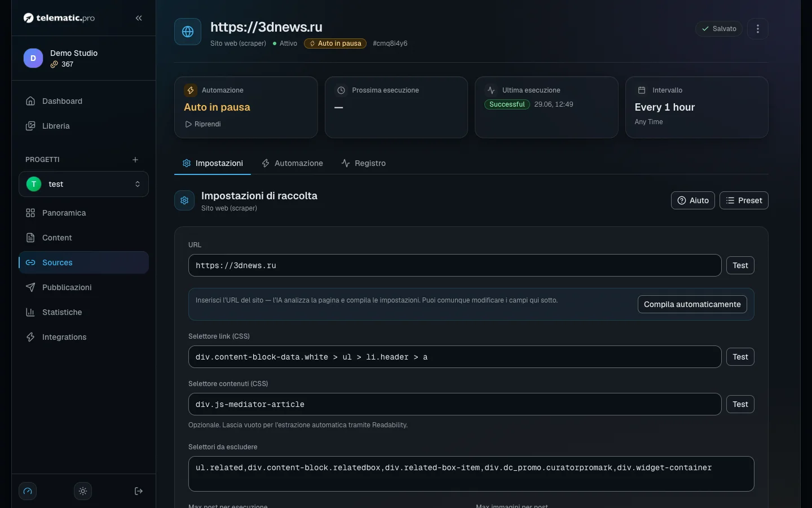This screenshot has width=812, height=508.
Task: Click the Successful status badge
Action: 507,104
